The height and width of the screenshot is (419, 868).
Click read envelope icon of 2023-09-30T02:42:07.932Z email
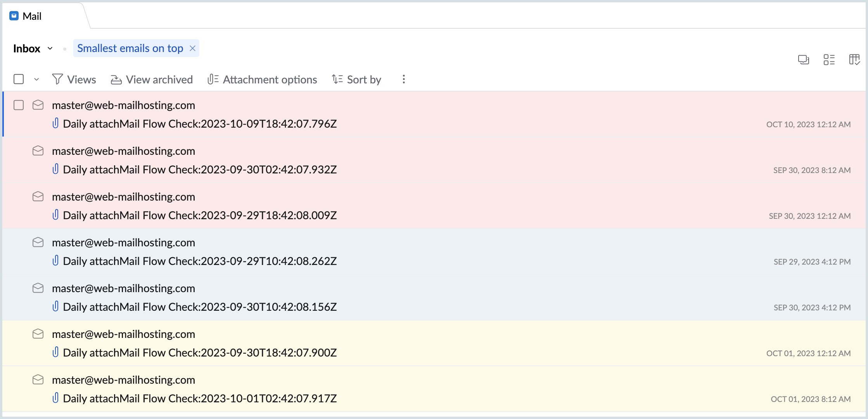[38, 151]
